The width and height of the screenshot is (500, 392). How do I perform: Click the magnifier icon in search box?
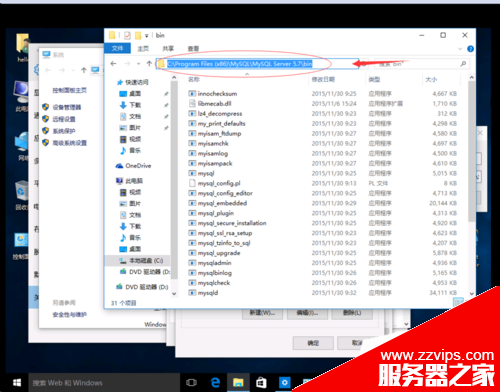(463, 64)
